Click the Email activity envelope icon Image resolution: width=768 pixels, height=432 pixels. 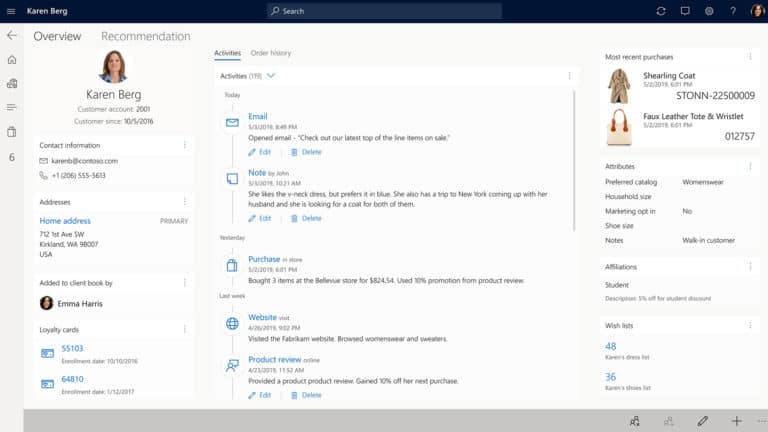(232, 122)
